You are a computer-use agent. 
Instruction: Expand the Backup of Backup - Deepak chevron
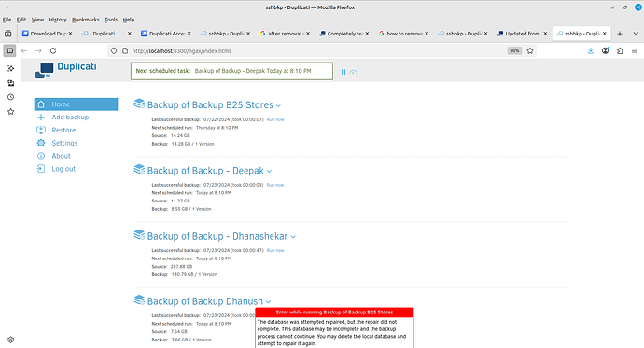pyautogui.click(x=269, y=171)
